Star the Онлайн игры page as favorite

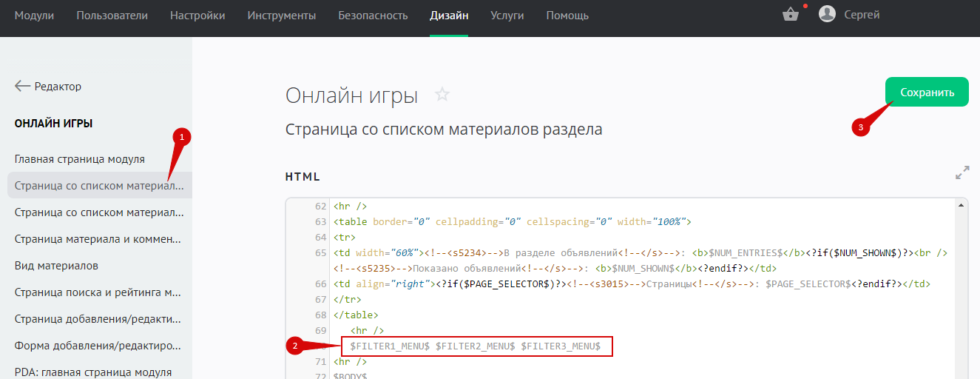tap(442, 95)
